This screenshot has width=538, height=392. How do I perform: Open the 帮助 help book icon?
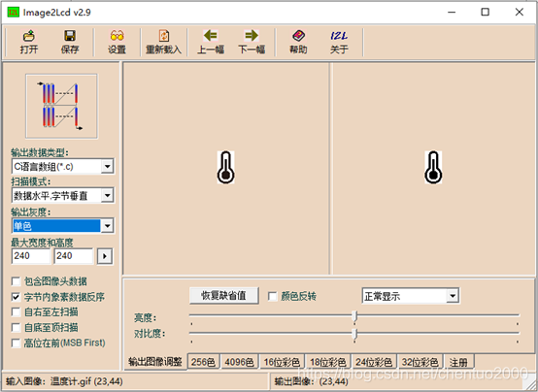(x=298, y=42)
